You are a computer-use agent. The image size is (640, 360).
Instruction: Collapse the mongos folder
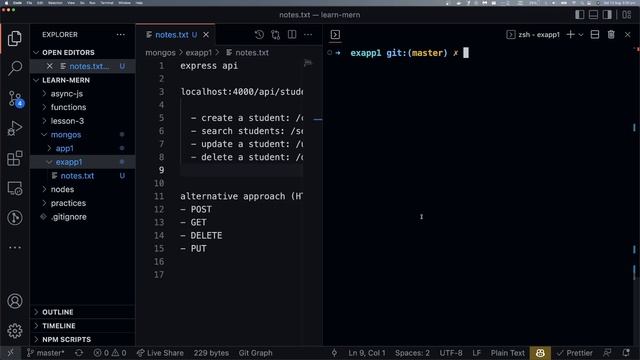coord(82,135)
